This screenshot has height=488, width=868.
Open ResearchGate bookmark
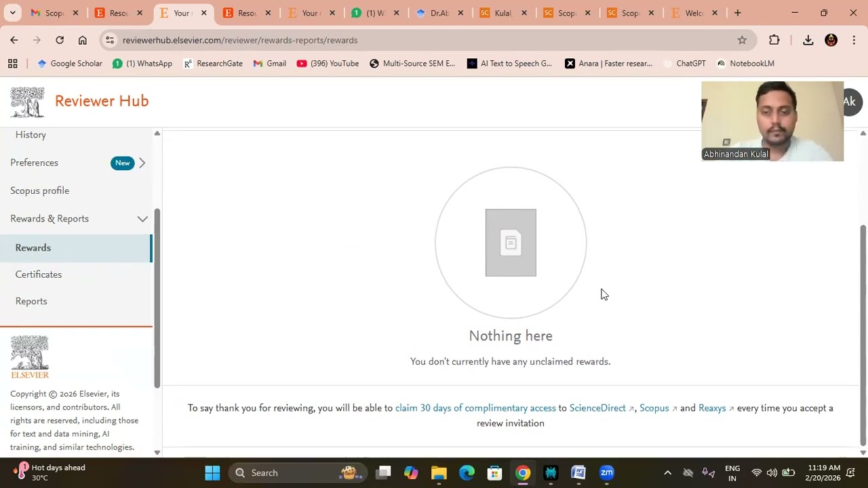[213, 63]
